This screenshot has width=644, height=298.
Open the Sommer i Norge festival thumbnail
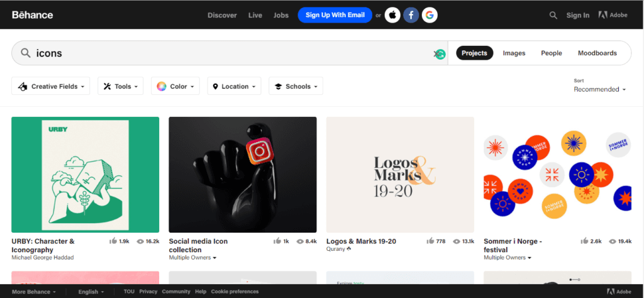(x=558, y=175)
